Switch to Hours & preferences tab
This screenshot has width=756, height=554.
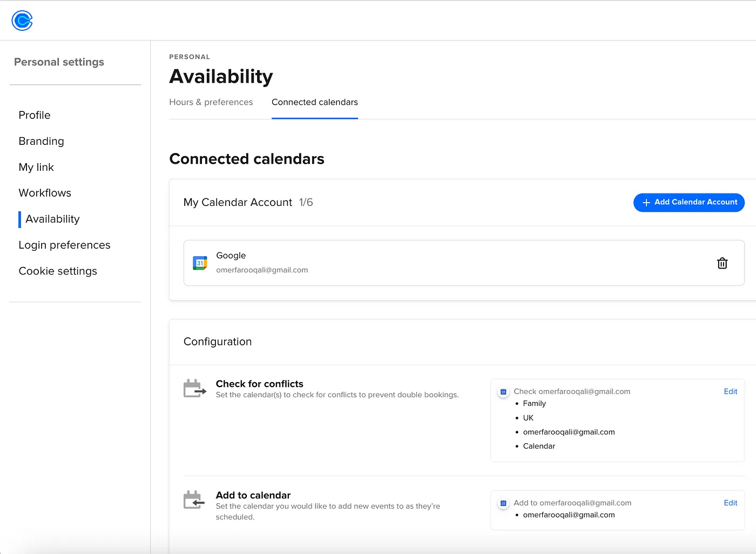(211, 102)
